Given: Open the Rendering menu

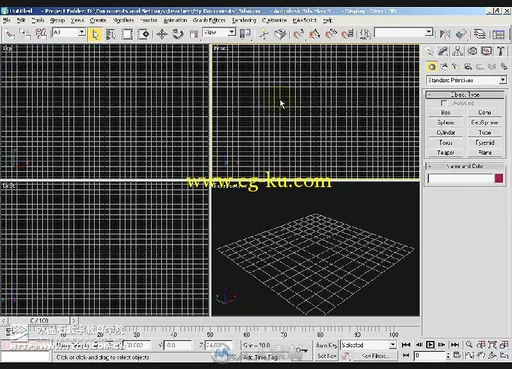Looking at the screenshot, I should tap(244, 20).
